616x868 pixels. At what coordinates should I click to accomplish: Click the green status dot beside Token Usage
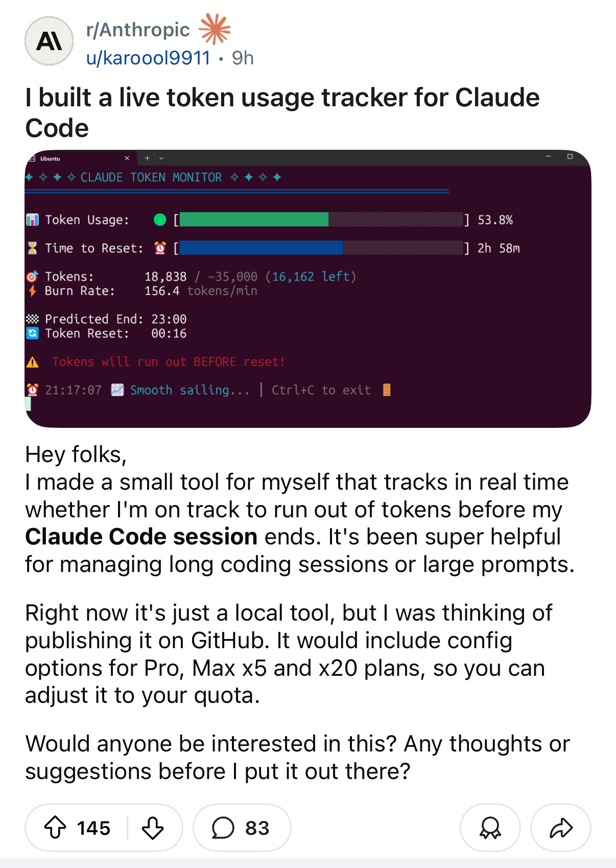pyautogui.click(x=160, y=220)
